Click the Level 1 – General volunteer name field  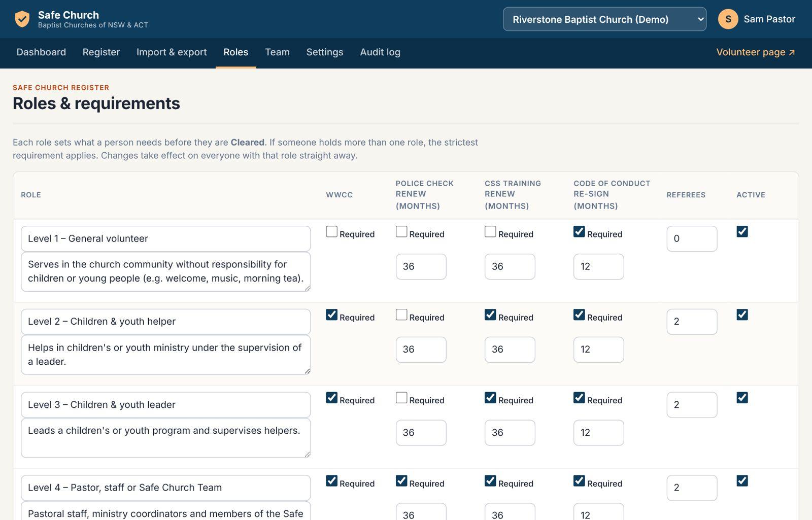pos(165,238)
